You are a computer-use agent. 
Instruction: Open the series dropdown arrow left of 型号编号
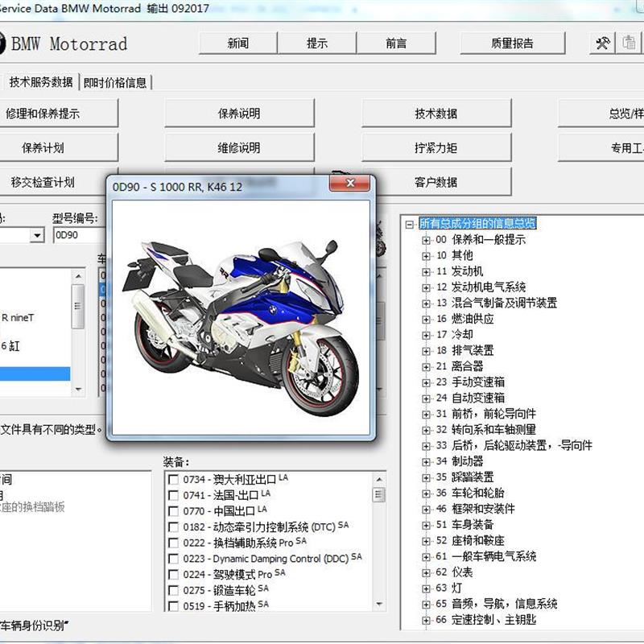click(x=37, y=235)
